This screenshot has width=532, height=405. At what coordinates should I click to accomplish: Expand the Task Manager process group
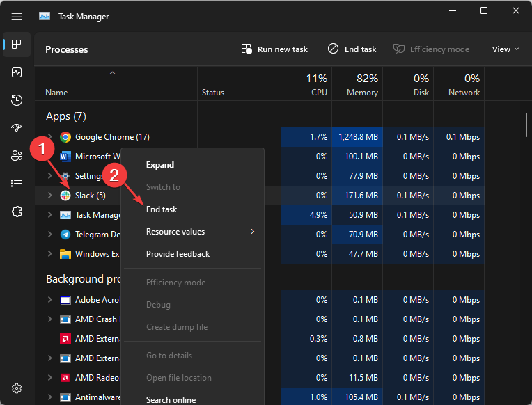pos(50,215)
